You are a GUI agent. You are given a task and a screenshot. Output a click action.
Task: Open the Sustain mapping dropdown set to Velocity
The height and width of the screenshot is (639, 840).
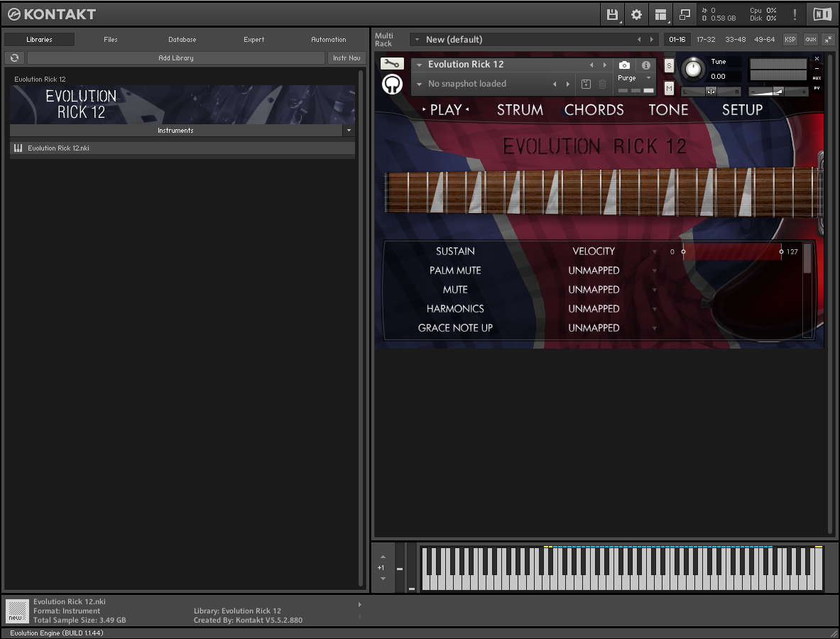pyautogui.click(x=654, y=252)
